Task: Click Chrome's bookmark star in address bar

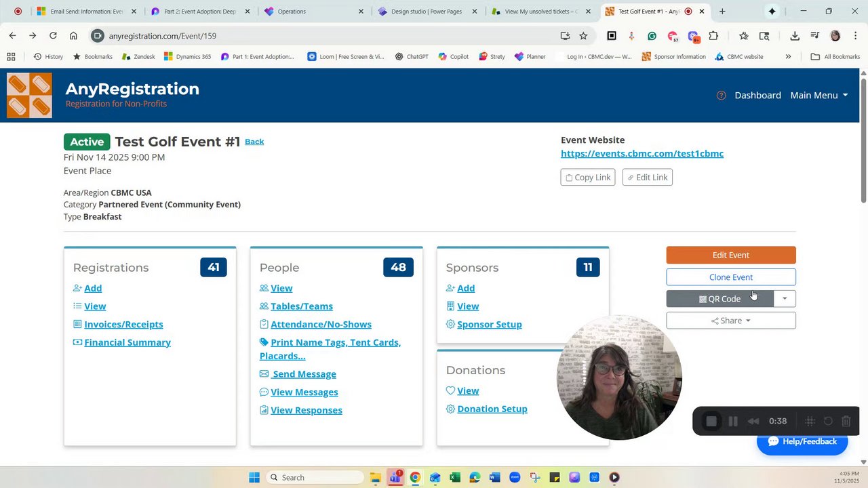Action: pos(583,36)
